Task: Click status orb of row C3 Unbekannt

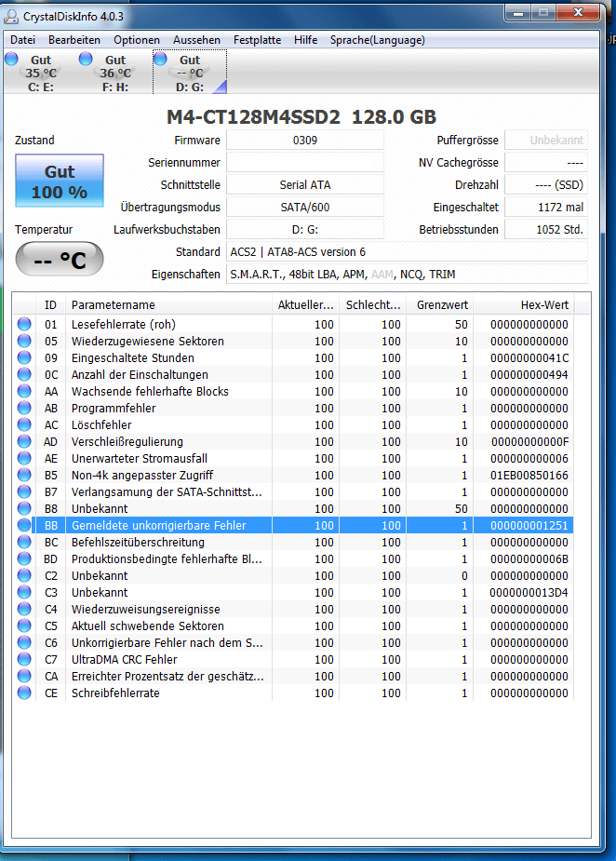Action: 24,592
